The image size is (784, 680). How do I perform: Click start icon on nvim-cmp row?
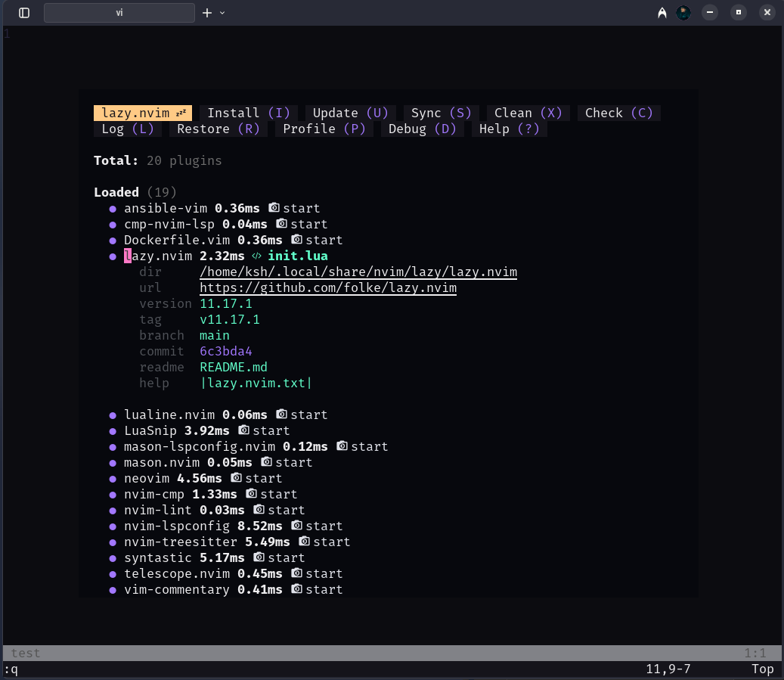tap(252, 494)
